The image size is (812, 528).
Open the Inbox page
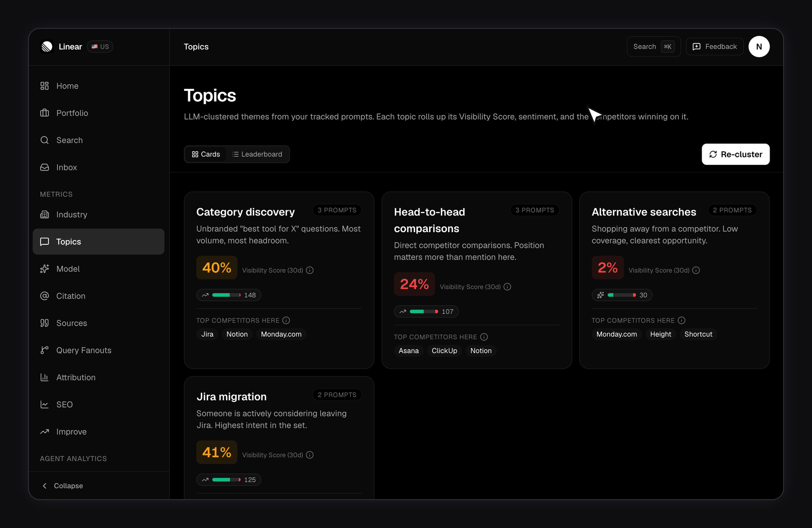98,167
